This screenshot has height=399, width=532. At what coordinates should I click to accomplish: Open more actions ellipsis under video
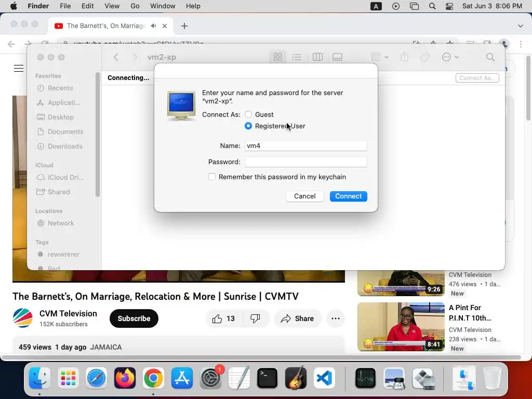pos(336,318)
